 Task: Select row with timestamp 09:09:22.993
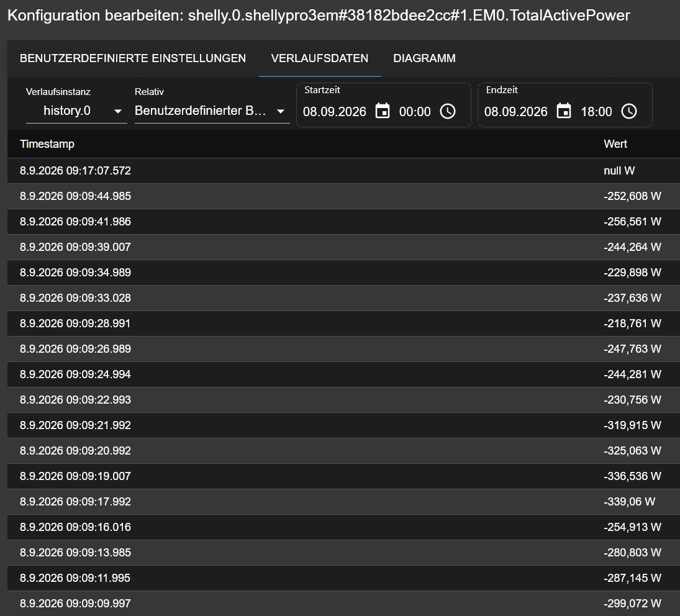pos(343,400)
